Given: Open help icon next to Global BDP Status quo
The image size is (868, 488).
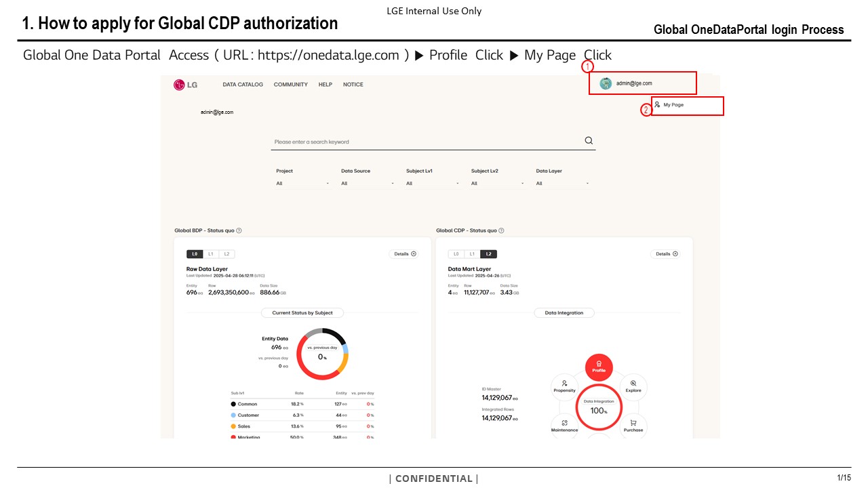Looking at the screenshot, I should coord(239,230).
